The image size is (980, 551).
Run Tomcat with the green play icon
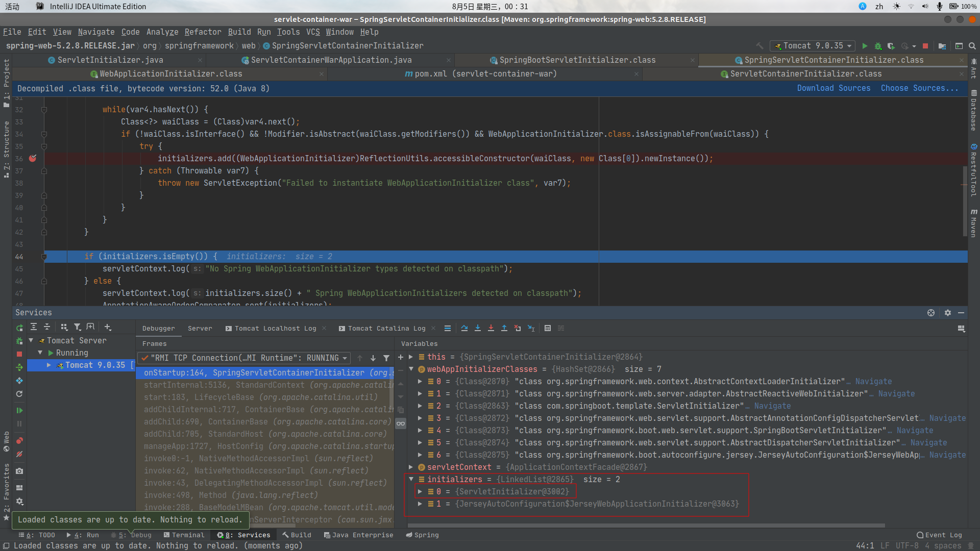pyautogui.click(x=865, y=46)
